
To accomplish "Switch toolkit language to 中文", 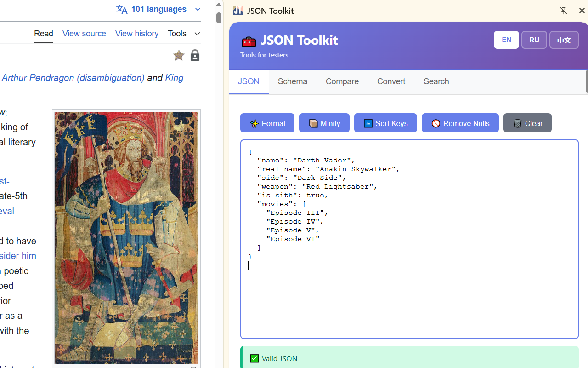I will pos(564,40).
